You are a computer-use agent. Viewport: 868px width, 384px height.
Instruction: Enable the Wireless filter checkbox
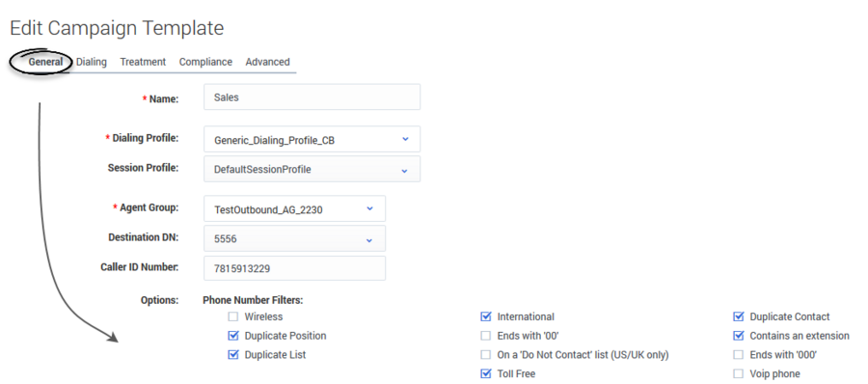point(233,317)
